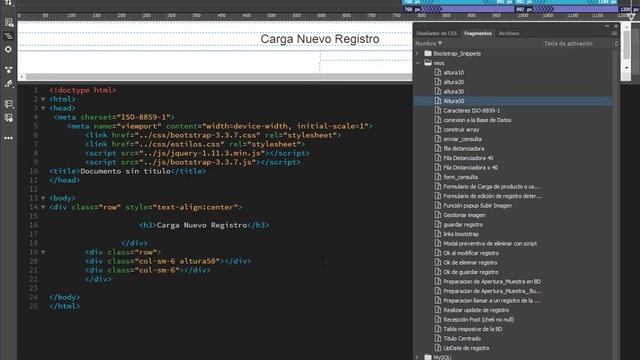Image resolution: width=640 pixels, height=360 pixels.
Task: Collapse the Fragmentos panel to icons
Action: click(x=607, y=26)
